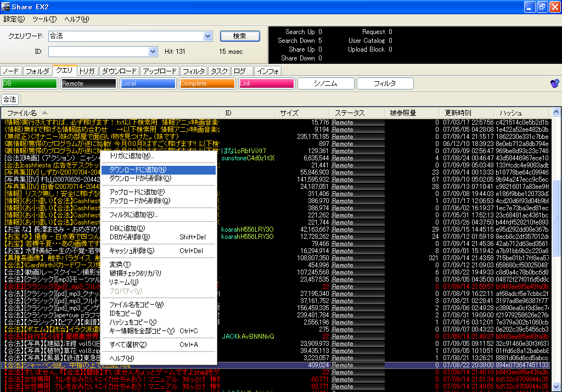Toggle the orange Complete filter

[207, 83]
